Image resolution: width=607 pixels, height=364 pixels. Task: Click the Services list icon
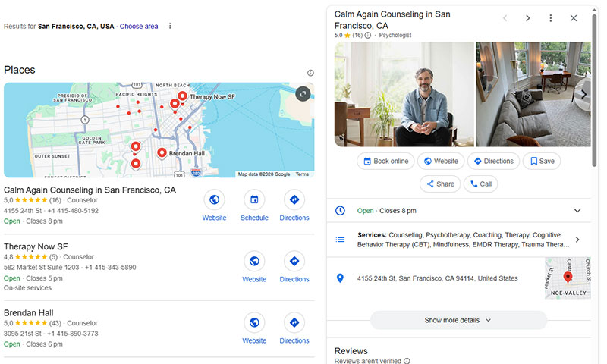tap(340, 240)
